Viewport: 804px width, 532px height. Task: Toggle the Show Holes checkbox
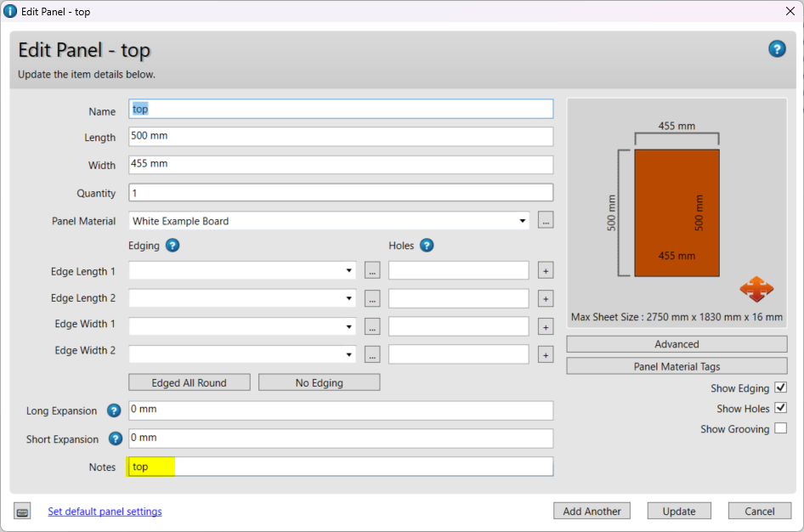pyautogui.click(x=781, y=409)
